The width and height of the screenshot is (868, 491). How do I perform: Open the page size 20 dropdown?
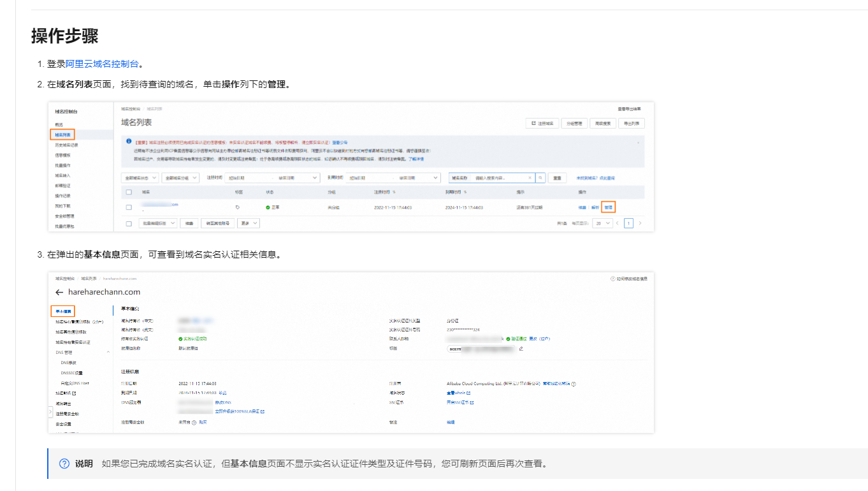[x=602, y=223]
